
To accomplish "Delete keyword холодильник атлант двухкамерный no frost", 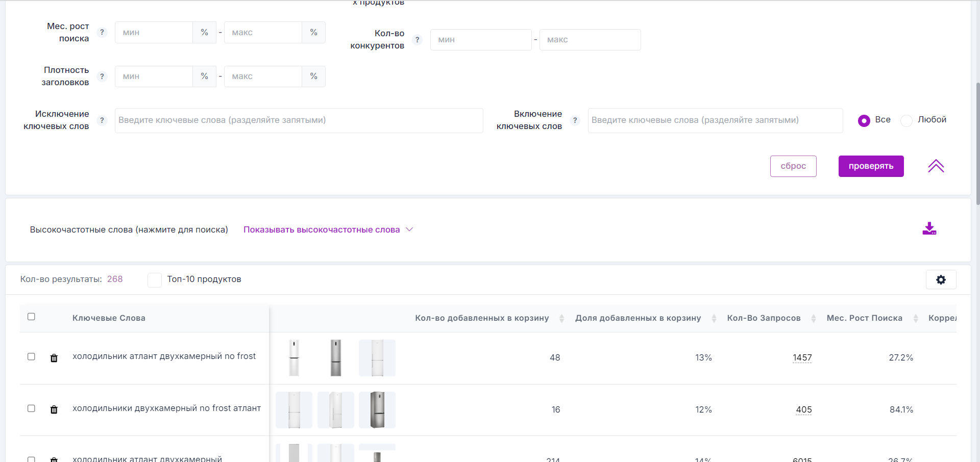I will point(54,358).
